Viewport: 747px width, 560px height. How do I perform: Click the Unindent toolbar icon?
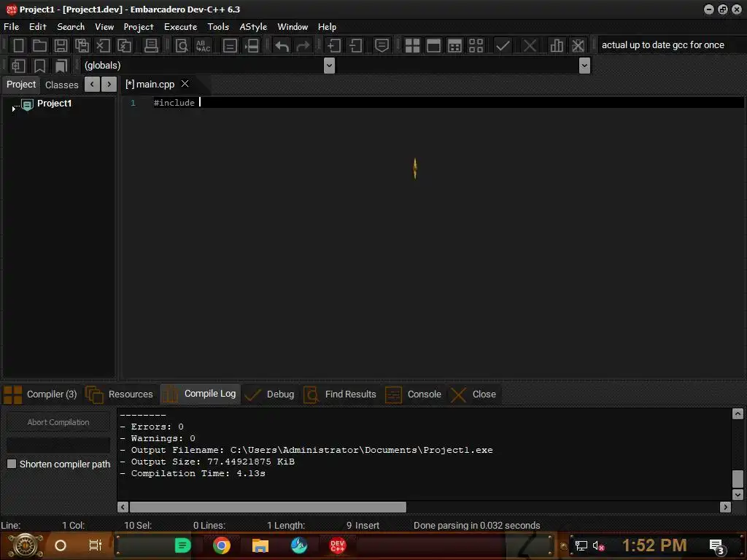coord(355,46)
